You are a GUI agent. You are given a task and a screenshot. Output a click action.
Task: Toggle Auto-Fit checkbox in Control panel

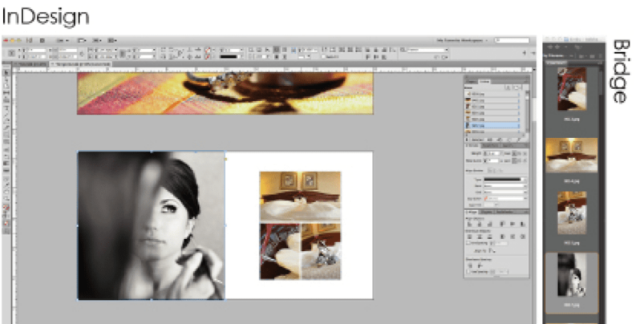[324, 57]
